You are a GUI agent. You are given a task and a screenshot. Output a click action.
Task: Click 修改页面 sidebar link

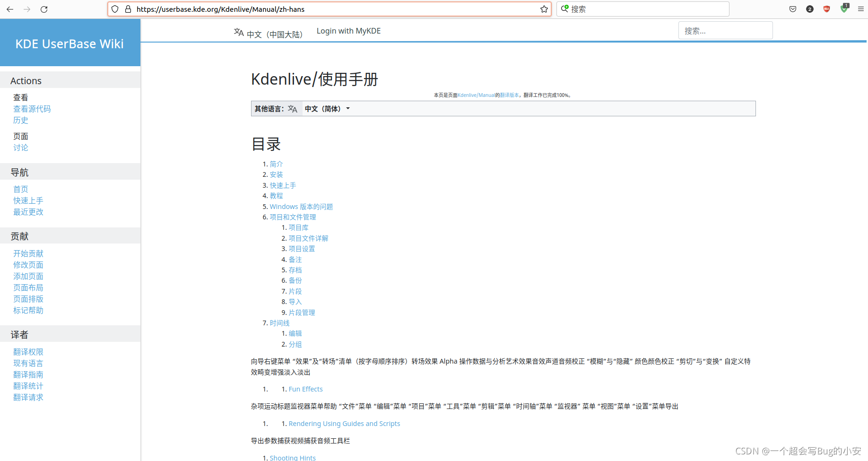click(28, 265)
